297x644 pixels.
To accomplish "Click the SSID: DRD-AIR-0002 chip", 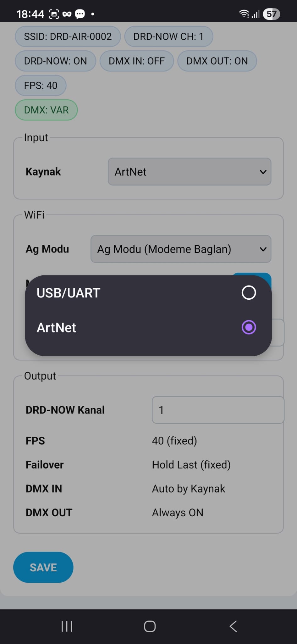I will coord(67,36).
